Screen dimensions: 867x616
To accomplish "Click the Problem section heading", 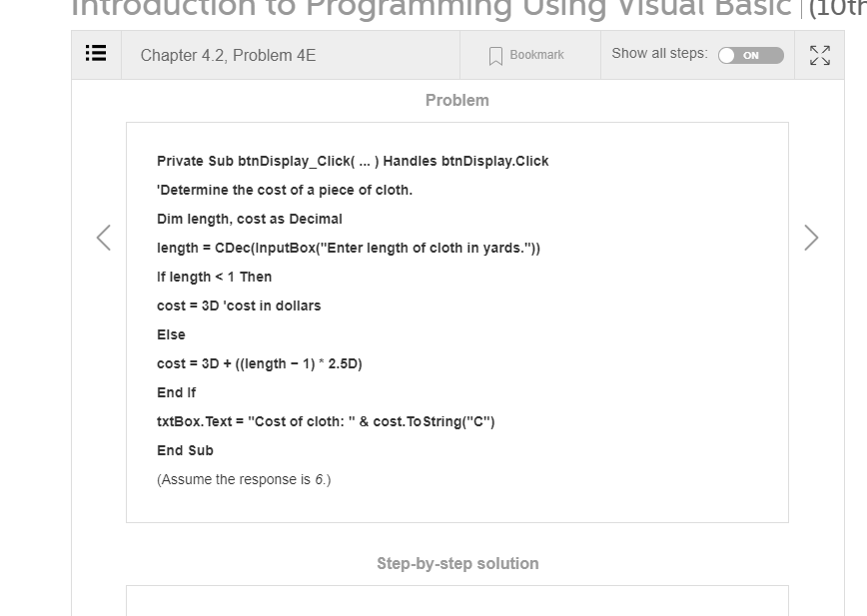I will (x=457, y=100).
